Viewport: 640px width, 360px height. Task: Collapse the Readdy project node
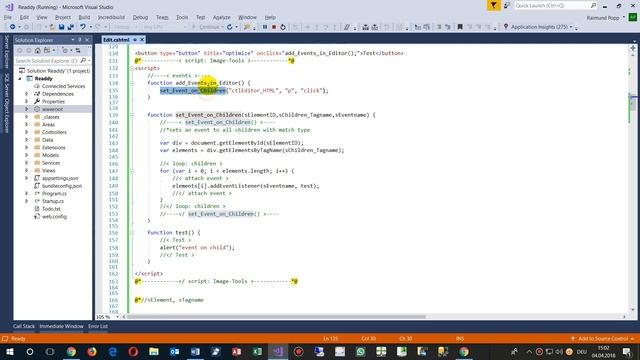coord(20,79)
